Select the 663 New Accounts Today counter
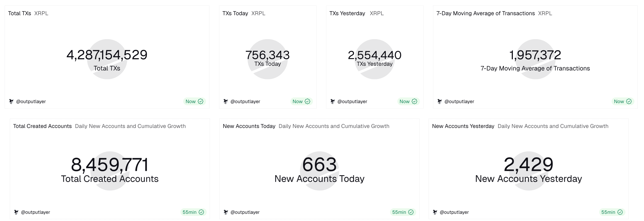 tap(319, 165)
